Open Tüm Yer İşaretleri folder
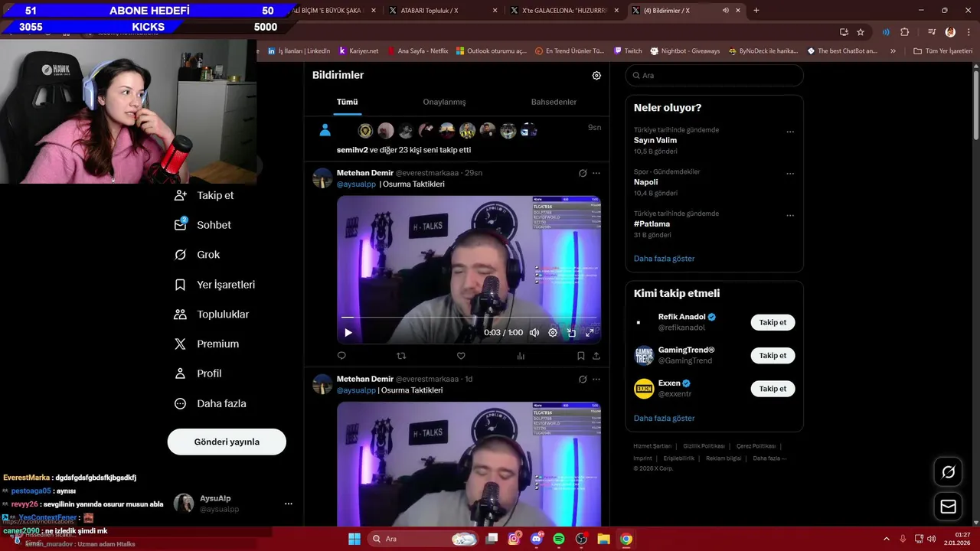 click(943, 51)
